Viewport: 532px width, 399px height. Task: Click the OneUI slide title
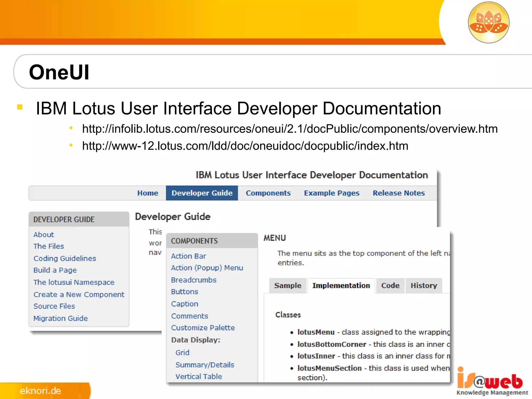(59, 72)
